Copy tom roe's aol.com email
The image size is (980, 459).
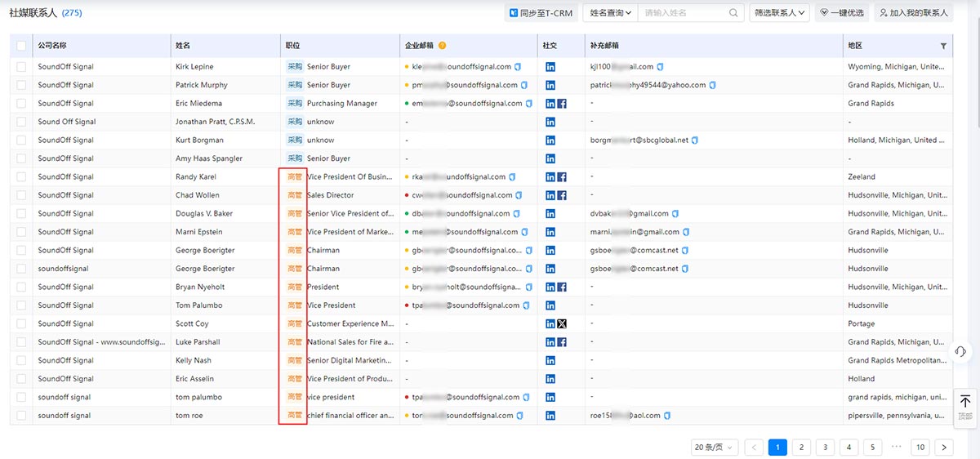(x=667, y=416)
